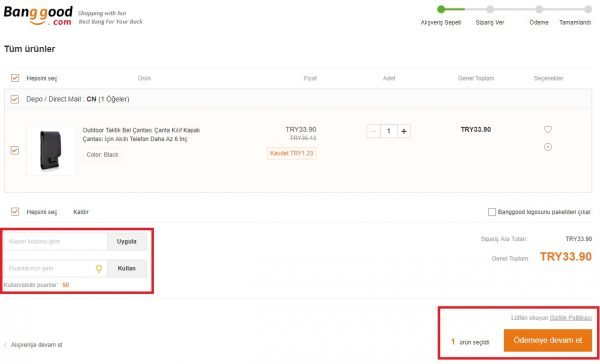
Task: Uncheck the Depo / Direct Mail CN checkbox
Action: 15,100
